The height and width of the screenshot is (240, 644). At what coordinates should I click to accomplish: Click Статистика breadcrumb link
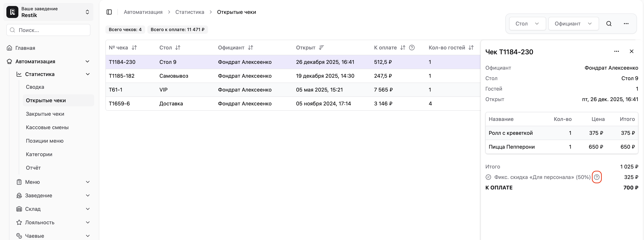[x=189, y=12]
